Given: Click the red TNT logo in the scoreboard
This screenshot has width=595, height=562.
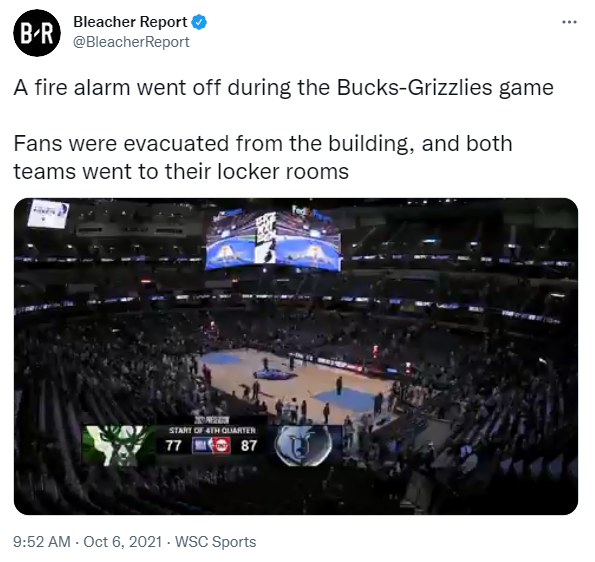Looking at the screenshot, I should (x=221, y=445).
